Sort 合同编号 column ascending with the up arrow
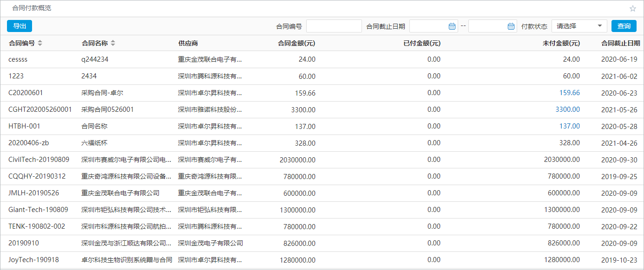Image resolution: width=644 pixels, height=270 pixels. point(40,41)
